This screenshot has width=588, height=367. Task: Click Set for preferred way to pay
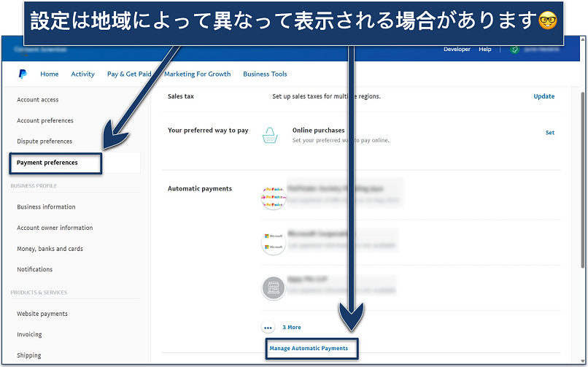550,133
